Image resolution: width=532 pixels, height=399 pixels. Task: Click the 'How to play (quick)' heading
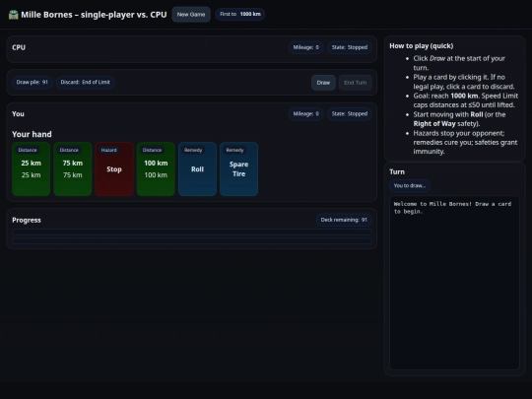(x=422, y=45)
